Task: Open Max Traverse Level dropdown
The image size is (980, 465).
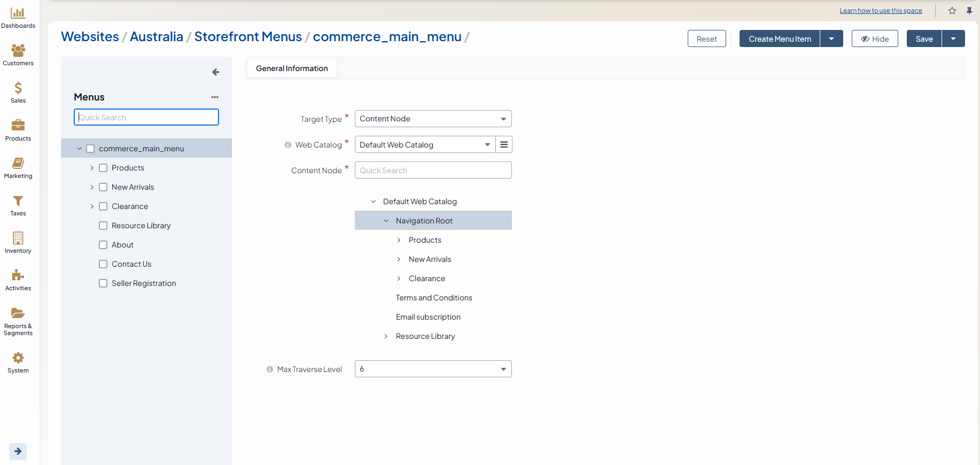Action: coord(433,369)
